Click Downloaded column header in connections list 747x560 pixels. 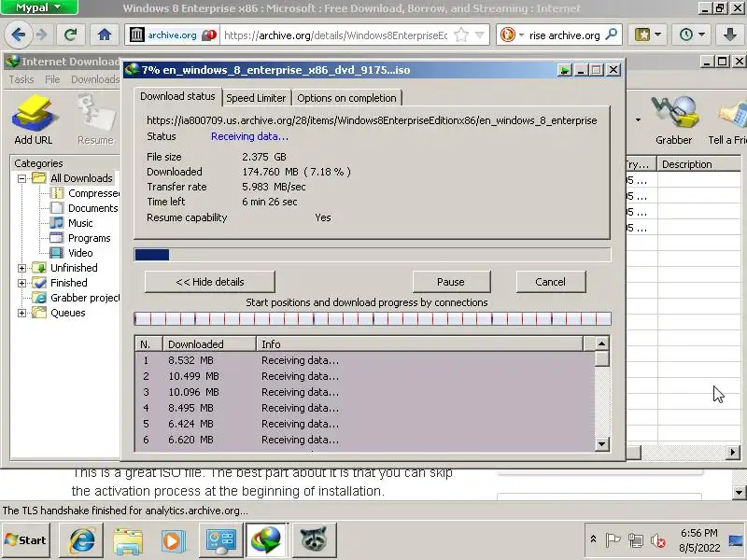[x=209, y=343]
